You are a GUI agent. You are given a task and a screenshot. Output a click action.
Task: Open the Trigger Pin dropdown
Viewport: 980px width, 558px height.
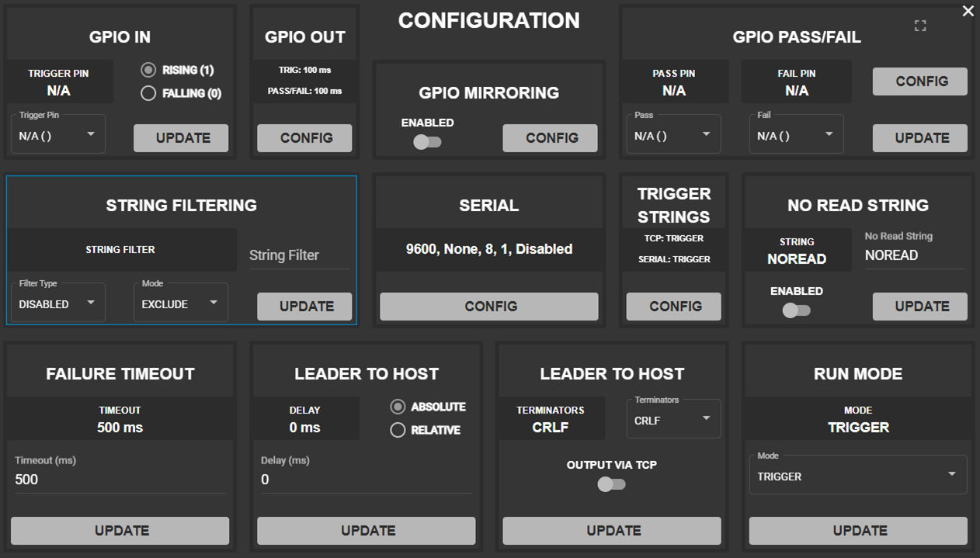58,136
